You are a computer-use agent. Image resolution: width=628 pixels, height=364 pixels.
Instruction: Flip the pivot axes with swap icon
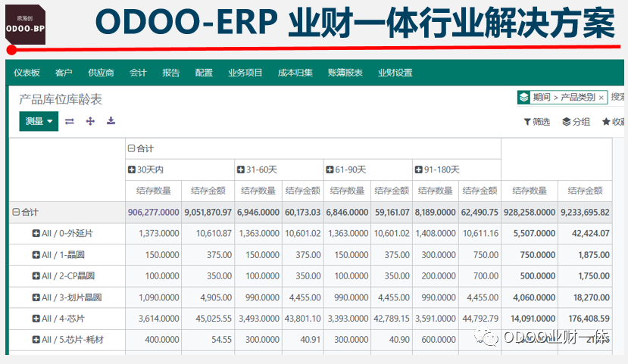point(70,121)
